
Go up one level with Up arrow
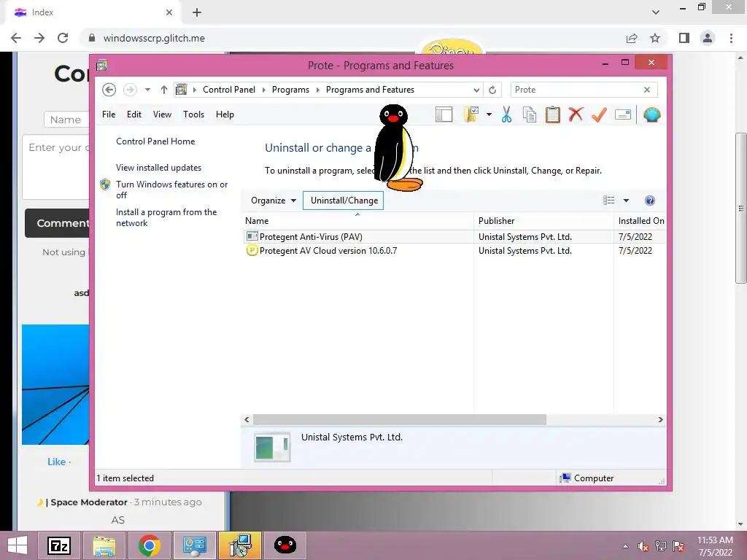(x=164, y=90)
